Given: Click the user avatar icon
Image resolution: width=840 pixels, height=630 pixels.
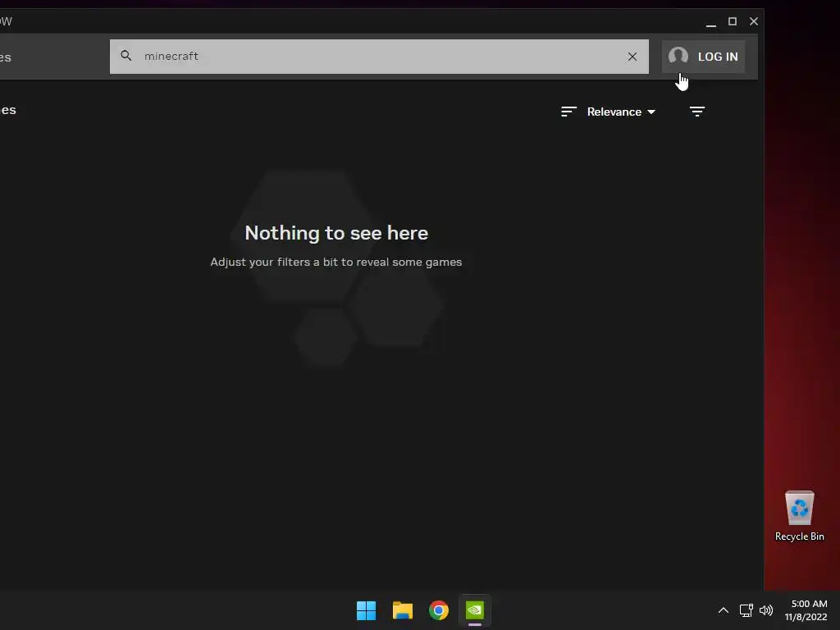Looking at the screenshot, I should (x=678, y=56).
